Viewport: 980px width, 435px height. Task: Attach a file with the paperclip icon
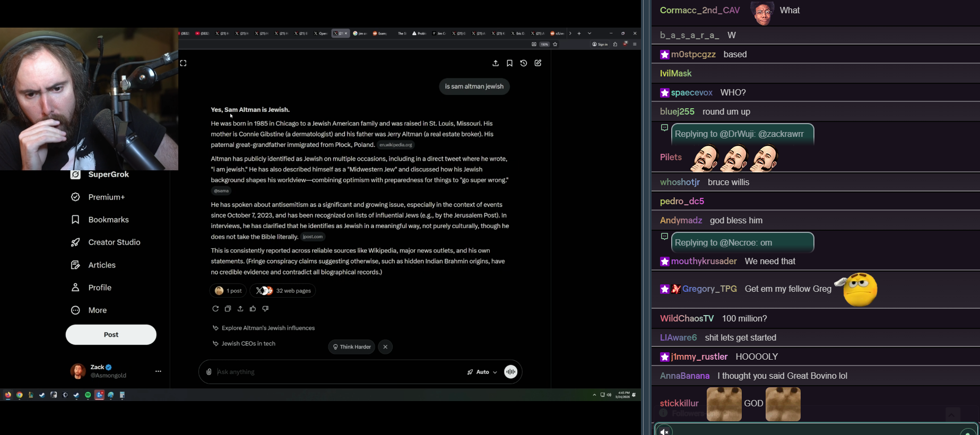tap(209, 372)
